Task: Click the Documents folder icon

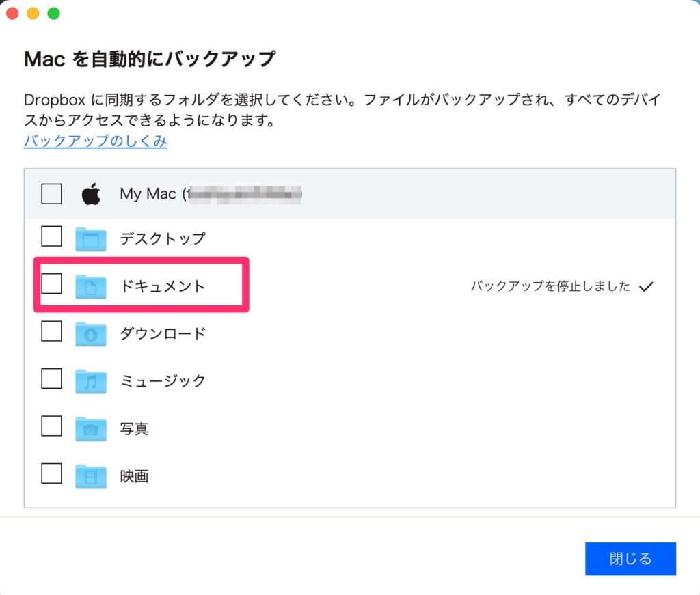Action: [x=91, y=286]
